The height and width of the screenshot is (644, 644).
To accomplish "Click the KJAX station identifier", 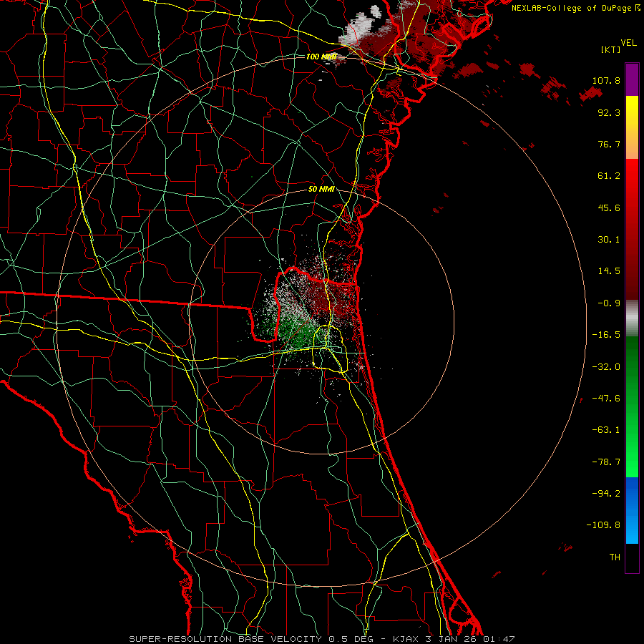I will [406, 639].
